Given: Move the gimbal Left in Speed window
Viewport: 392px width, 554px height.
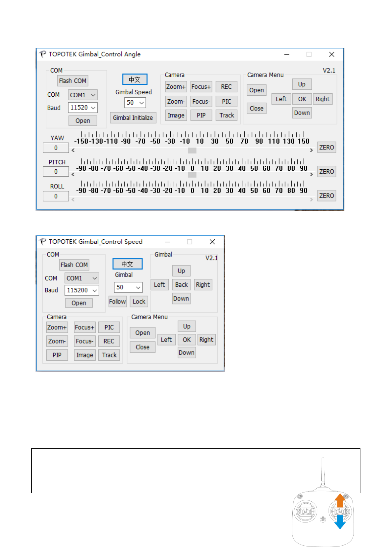Looking at the screenshot, I should [159, 285].
